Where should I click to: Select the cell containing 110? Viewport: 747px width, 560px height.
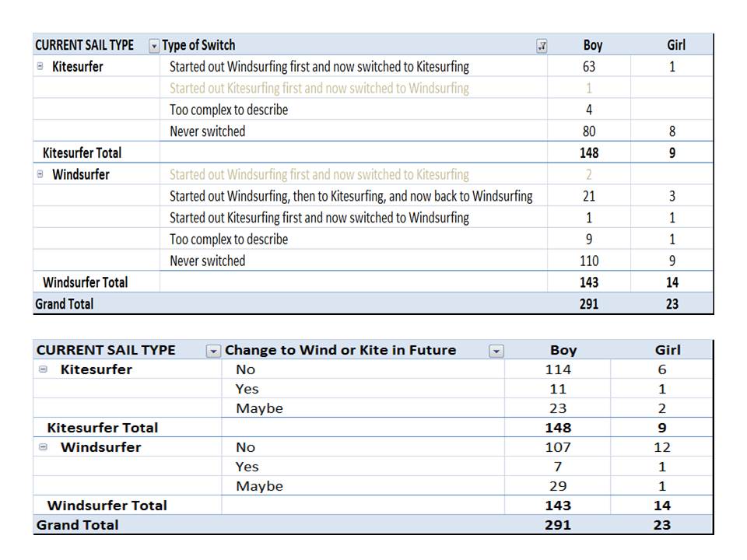(589, 261)
